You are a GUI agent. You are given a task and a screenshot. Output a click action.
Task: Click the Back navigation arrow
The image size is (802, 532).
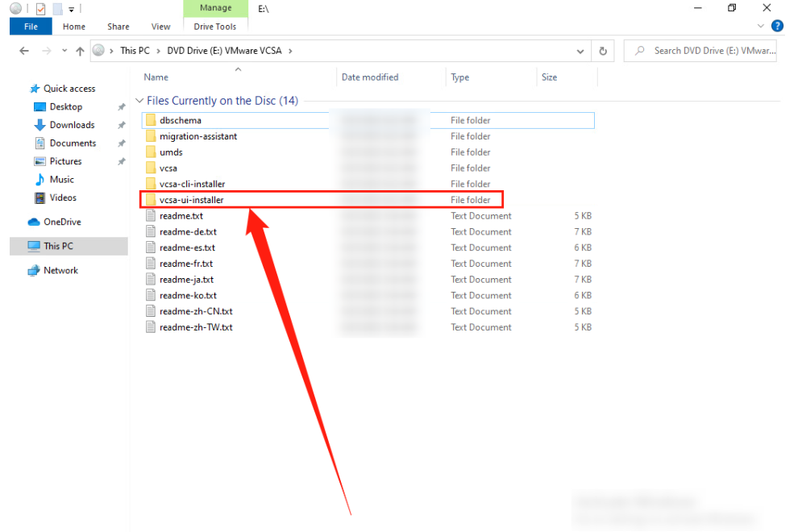(x=24, y=51)
